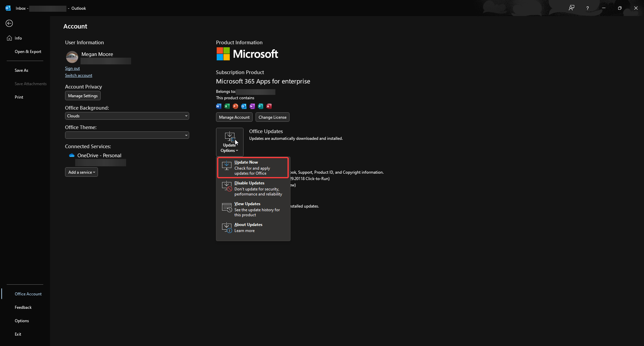644x346 pixels.
Task: Click the Manage Settings button
Action: click(x=83, y=96)
